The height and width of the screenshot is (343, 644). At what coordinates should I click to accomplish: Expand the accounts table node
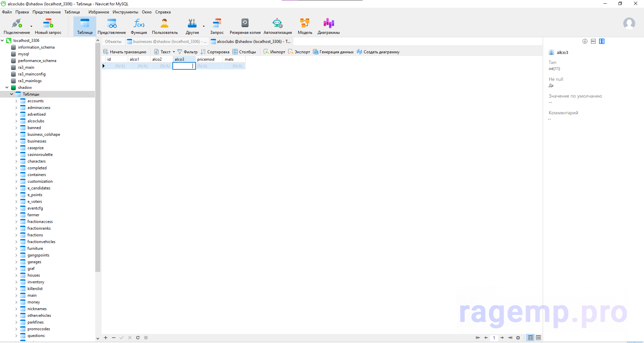click(x=16, y=101)
